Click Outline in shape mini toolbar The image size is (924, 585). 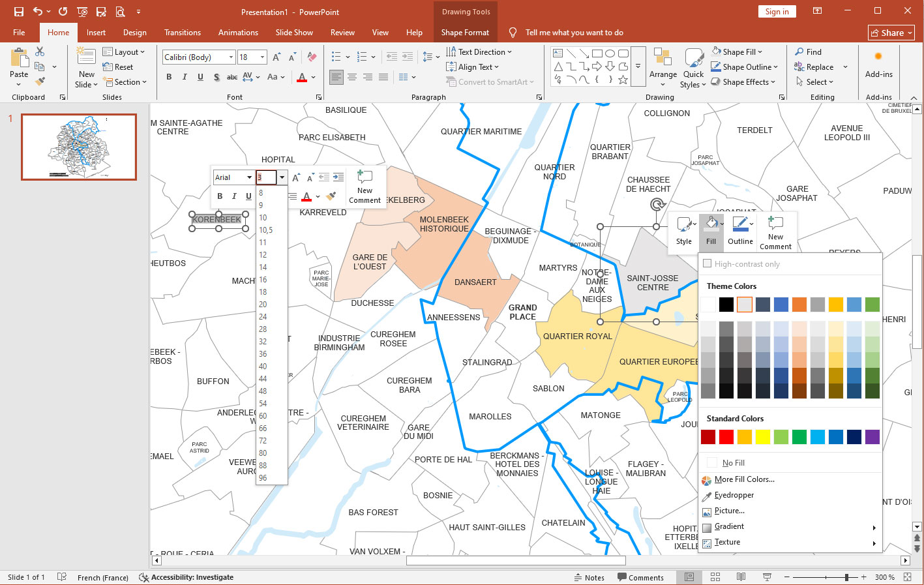[x=740, y=232]
